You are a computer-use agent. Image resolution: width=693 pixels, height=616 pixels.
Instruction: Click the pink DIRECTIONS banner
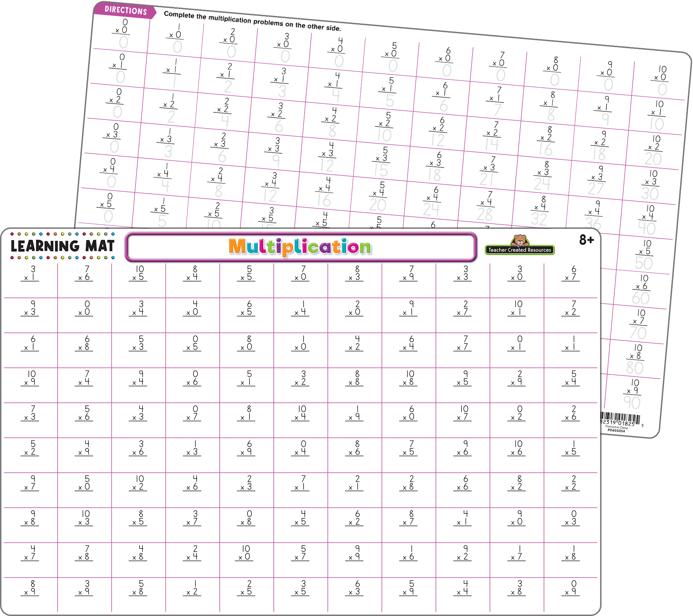tap(125, 10)
